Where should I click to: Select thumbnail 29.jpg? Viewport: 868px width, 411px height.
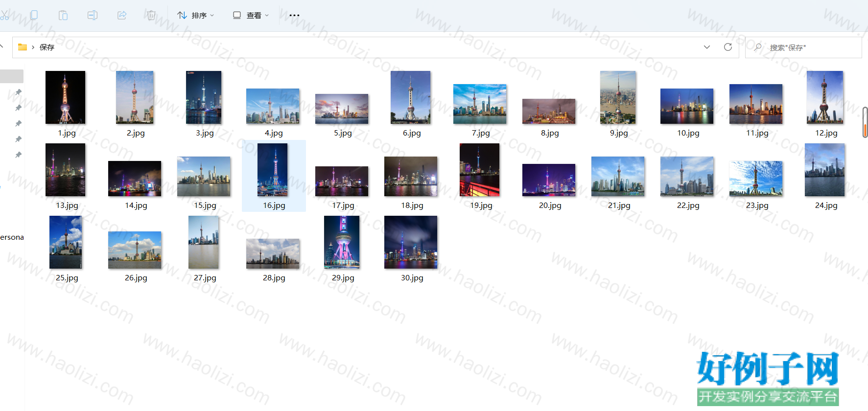[x=342, y=242]
